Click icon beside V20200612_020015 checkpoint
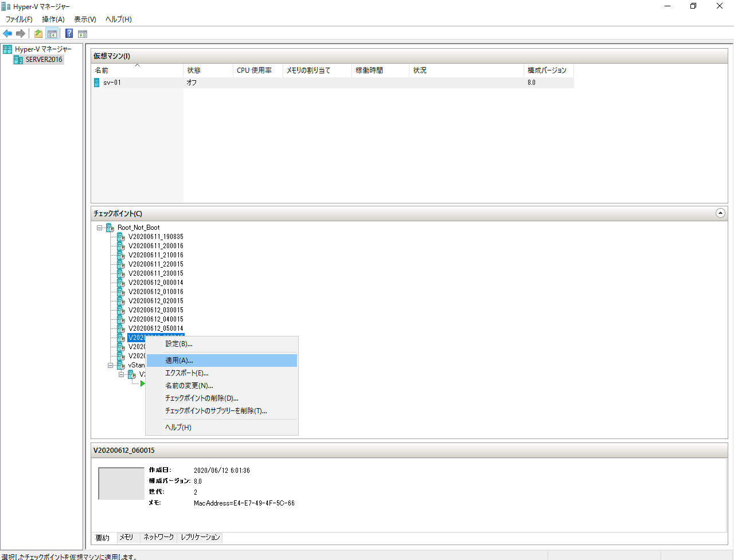This screenshot has height=560, width=734. [x=120, y=301]
